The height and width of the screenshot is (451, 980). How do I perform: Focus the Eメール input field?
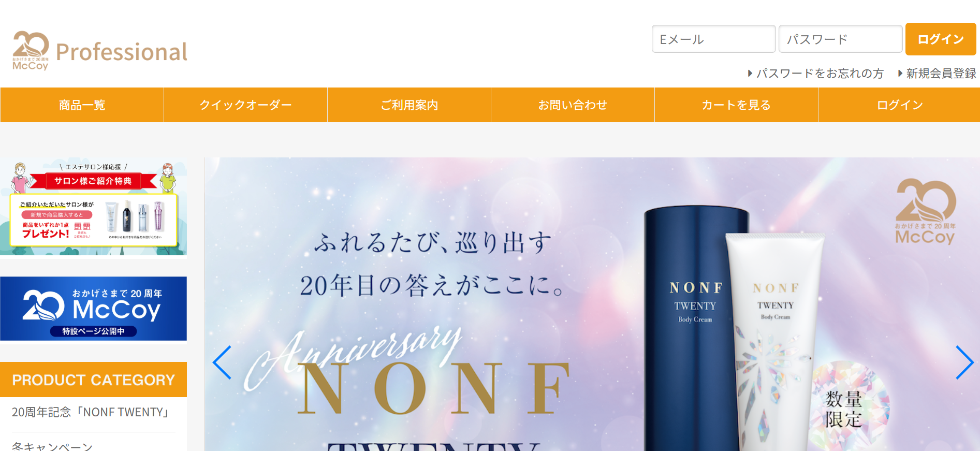point(713,39)
